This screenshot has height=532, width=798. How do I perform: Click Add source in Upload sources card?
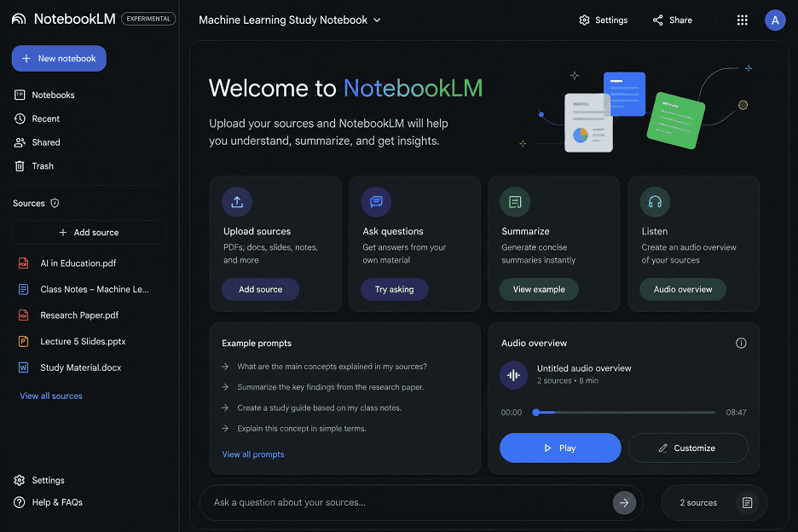[260, 289]
